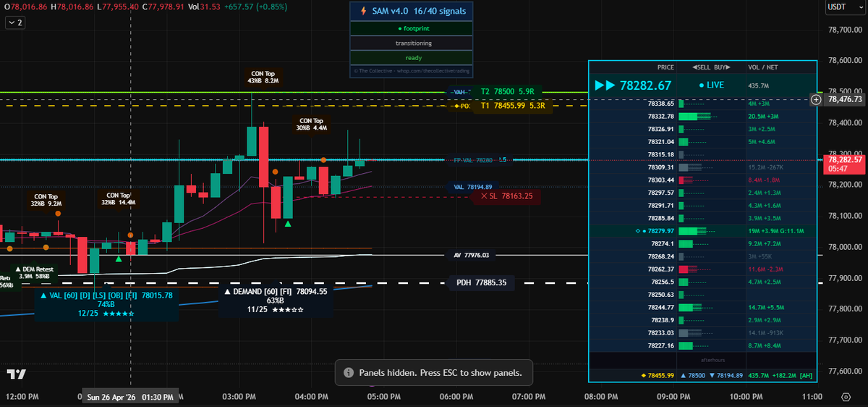Screen dimensions: 868x407
Task: Click the DEM Retest 3.9M 58%B label
Action: click(x=33, y=272)
